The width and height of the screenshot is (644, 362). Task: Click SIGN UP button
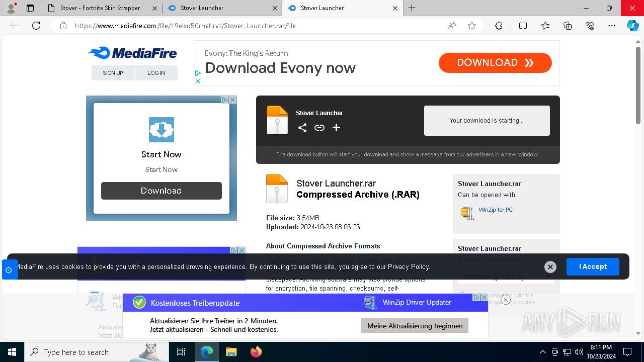pos(113,73)
